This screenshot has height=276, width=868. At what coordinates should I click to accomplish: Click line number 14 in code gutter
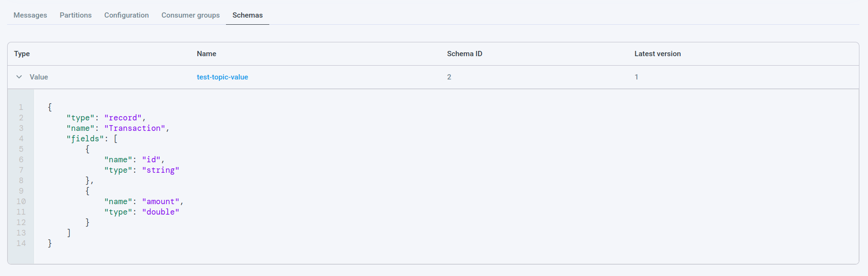[21, 243]
